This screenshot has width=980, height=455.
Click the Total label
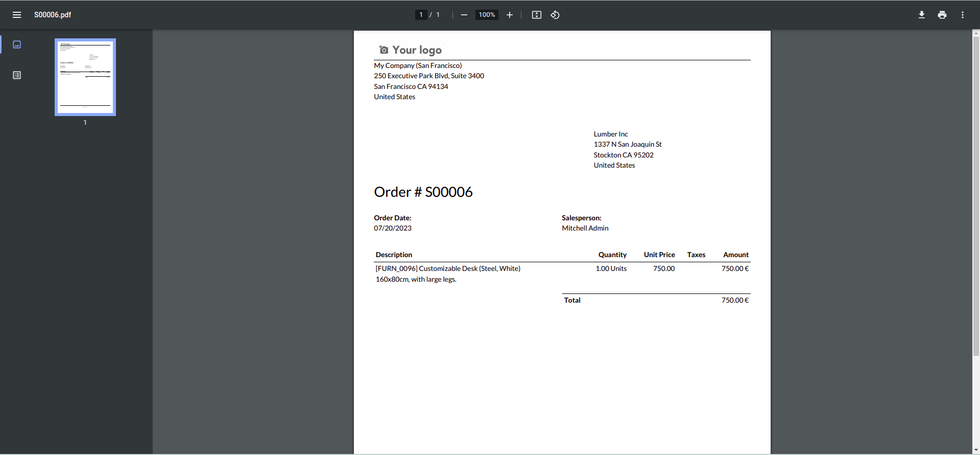coord(572,300)
